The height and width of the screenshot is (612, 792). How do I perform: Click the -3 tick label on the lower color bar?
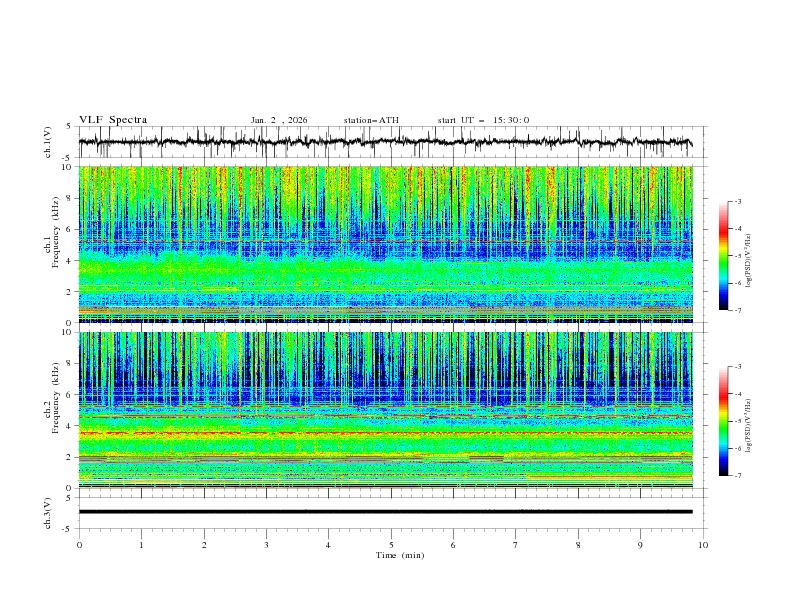tap(737, 368)
